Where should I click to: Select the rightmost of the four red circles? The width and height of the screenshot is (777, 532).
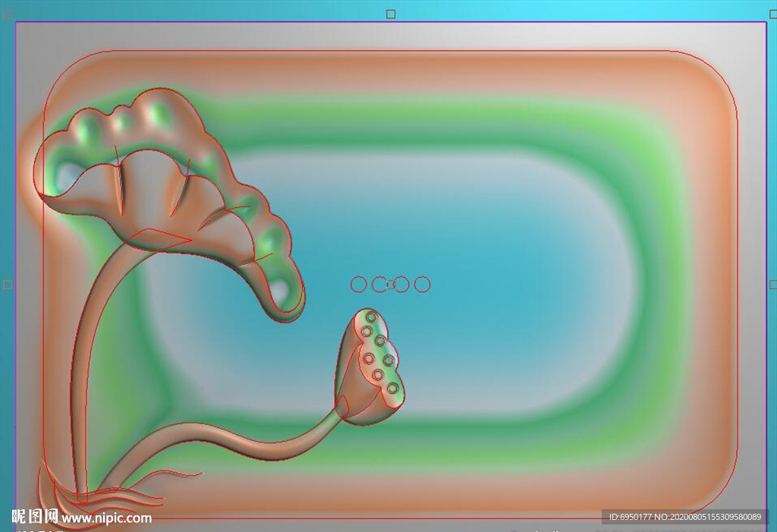tap(423, 285)
